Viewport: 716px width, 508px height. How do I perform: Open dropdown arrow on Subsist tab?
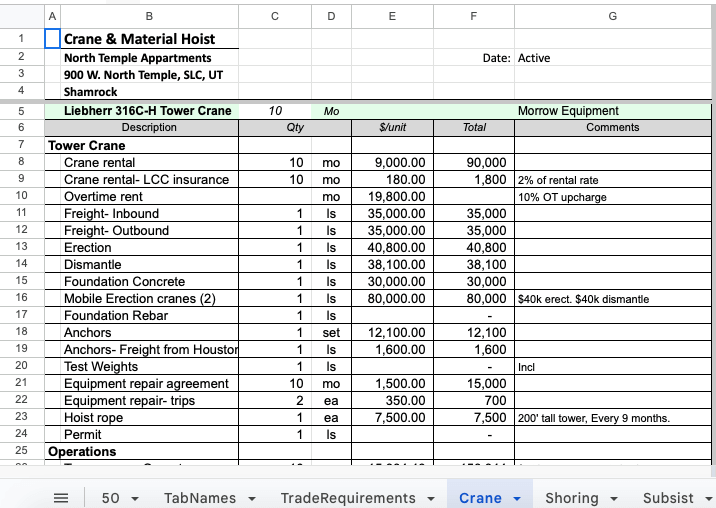(708, 498)
